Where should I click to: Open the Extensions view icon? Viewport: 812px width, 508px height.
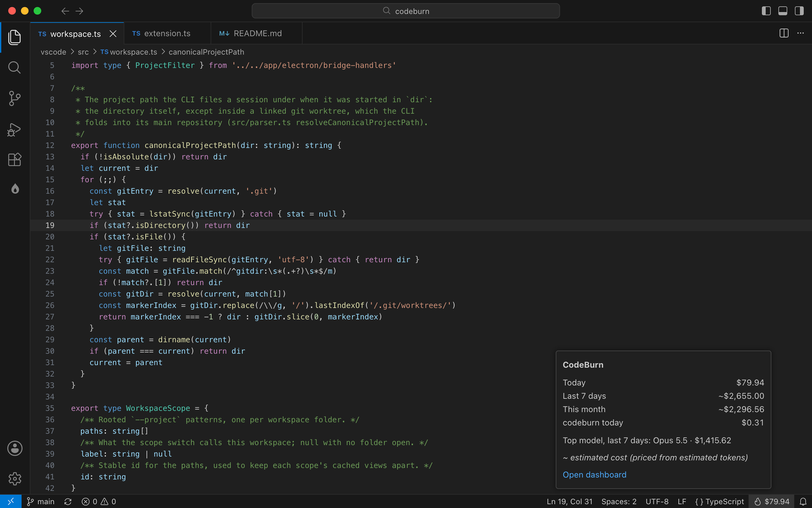15,160
